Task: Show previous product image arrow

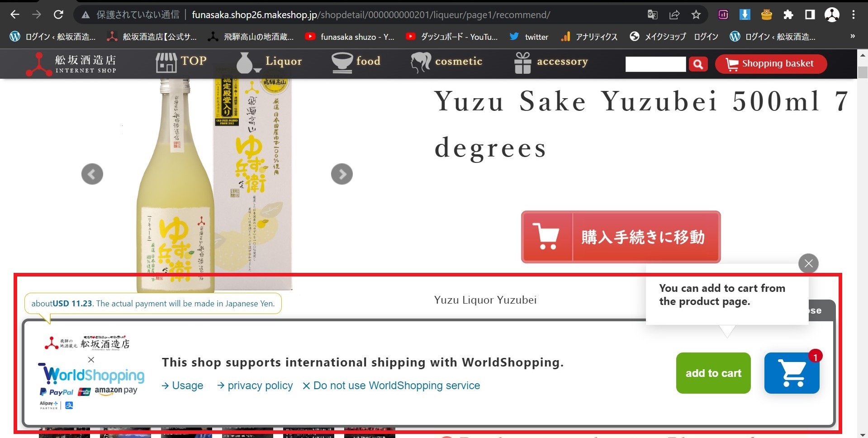Action: (92, 174)
